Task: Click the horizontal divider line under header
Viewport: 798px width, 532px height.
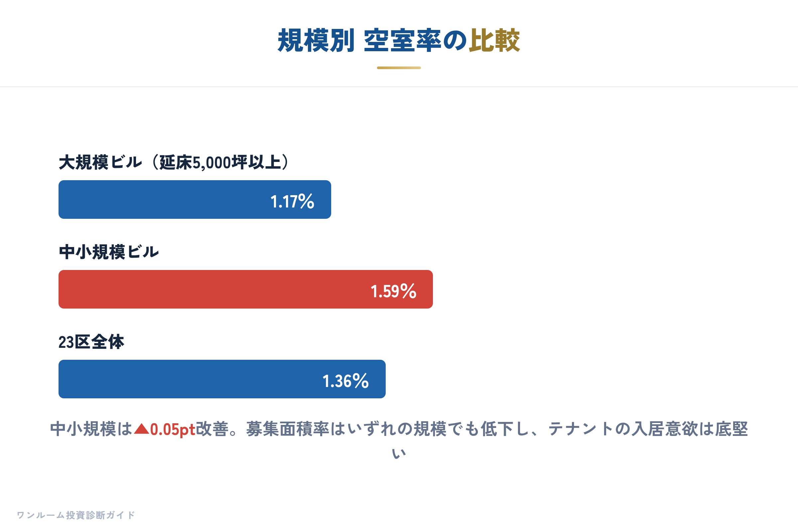Action: tap(399, 87)
